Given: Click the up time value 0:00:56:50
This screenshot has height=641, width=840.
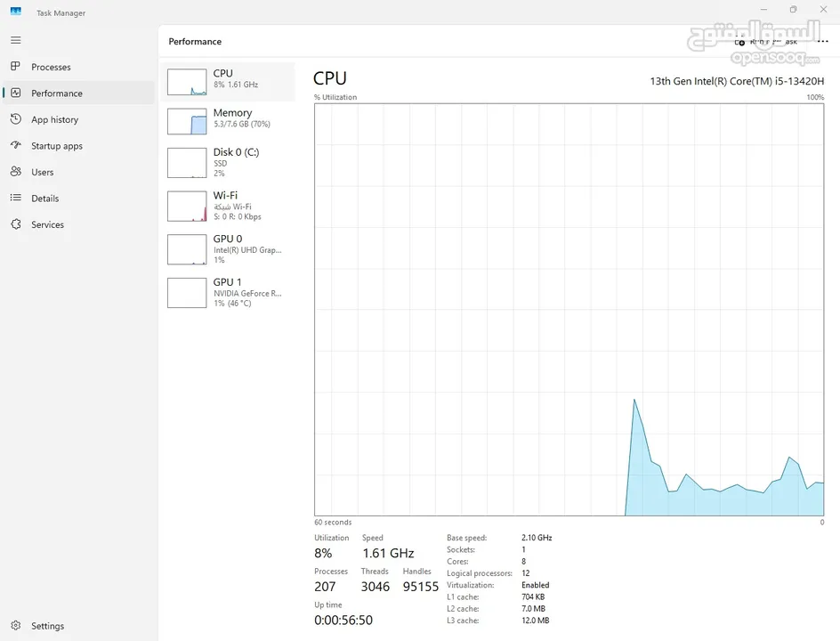Looking at the screenshot, I should coord(343,621).
